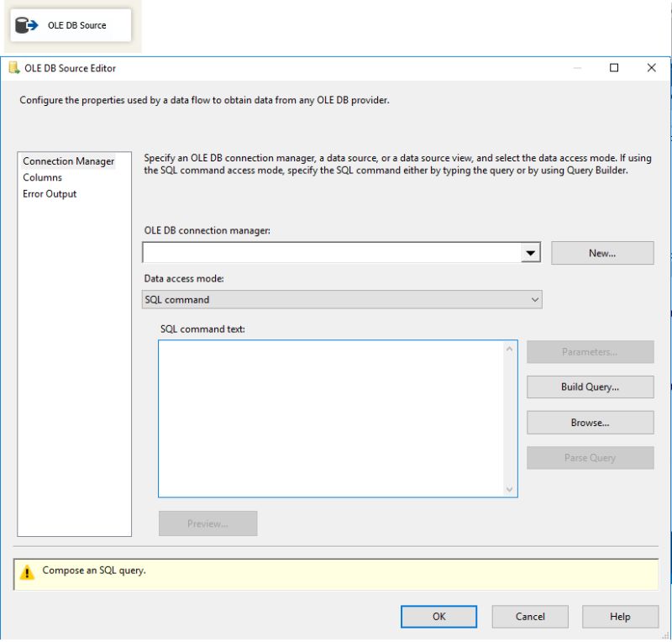Select Connection Manager in the left pane
This screenshot has width=672, height=642.
click(69, 160)
